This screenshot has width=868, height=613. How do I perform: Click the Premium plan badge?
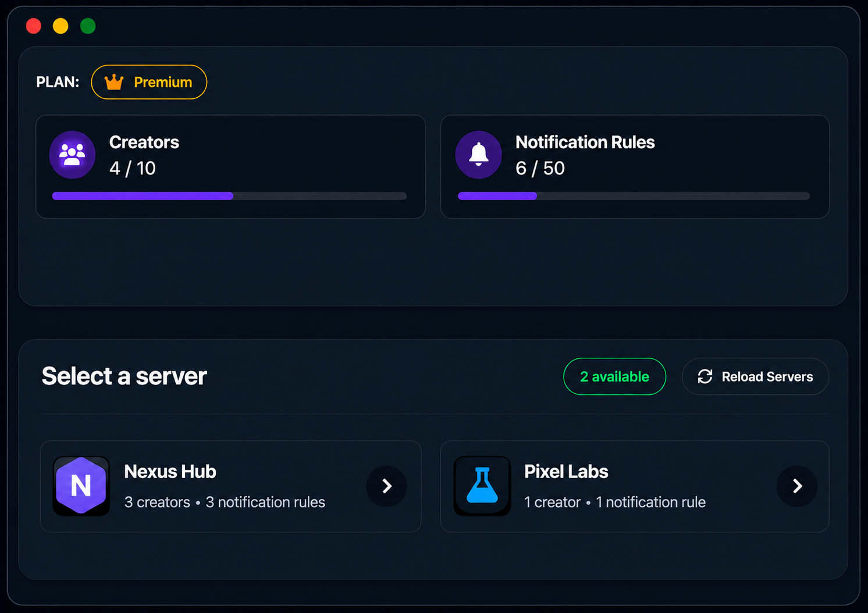[149, 82]
